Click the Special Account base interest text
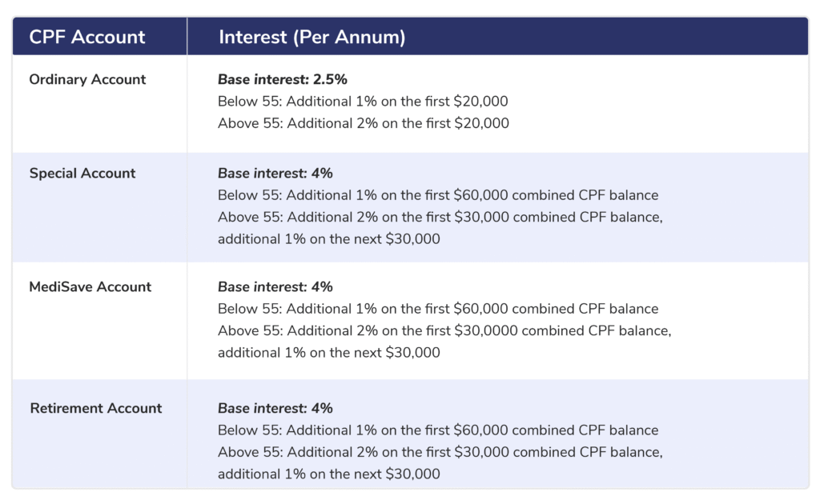This screenshot has height=504, width=820. point(275,173)
